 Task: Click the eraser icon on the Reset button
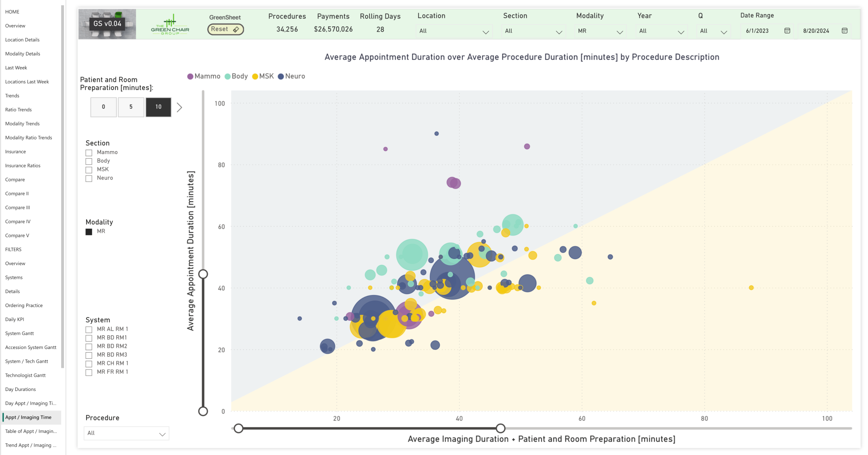236,29
